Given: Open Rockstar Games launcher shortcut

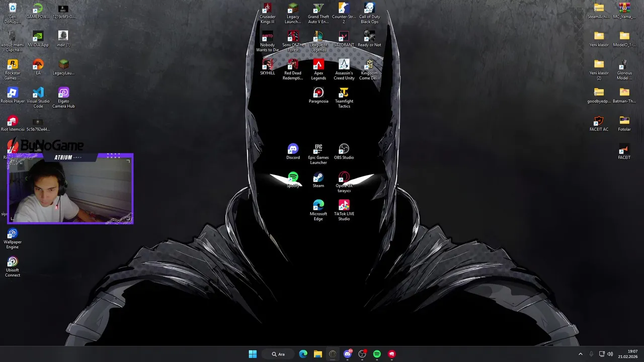Looking at the screenshot, I should pos(13,69).
